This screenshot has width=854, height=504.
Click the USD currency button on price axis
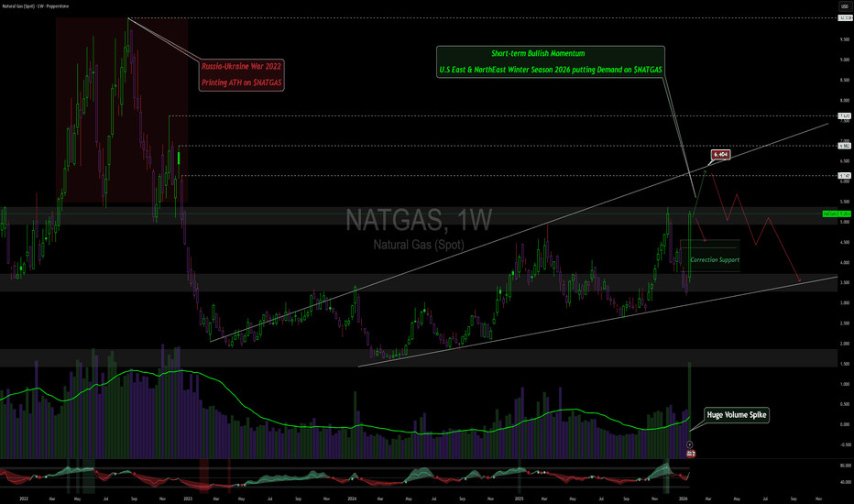pyautogui.click(x=842, y=6)
